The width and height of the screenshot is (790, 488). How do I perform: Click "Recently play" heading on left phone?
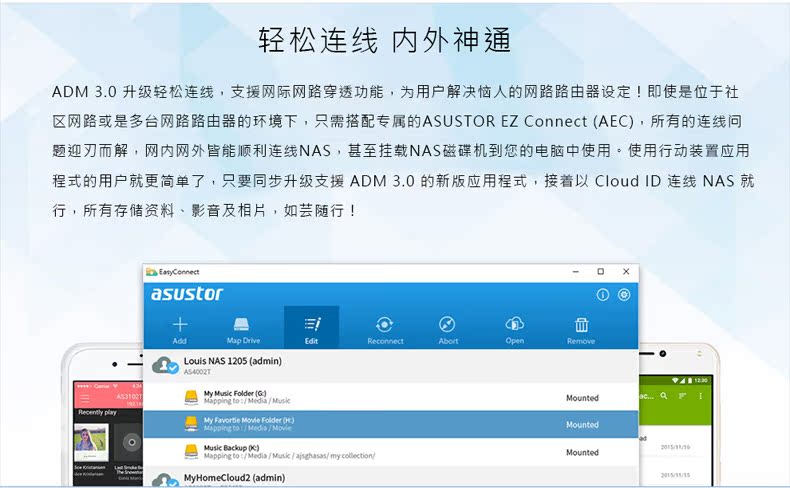click(x=97, y=412)
